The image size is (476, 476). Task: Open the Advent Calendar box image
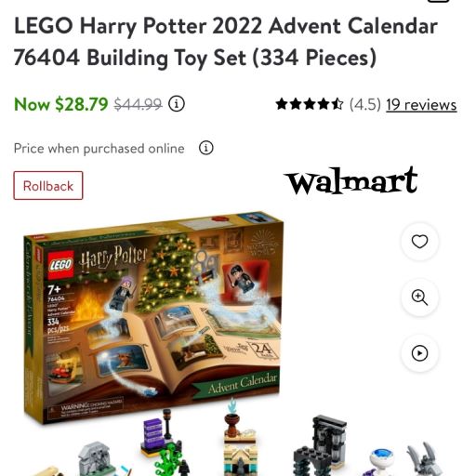[153, 316]
